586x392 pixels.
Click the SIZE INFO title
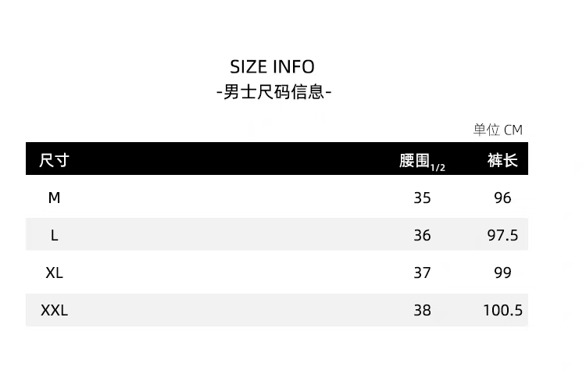(272, 66)
